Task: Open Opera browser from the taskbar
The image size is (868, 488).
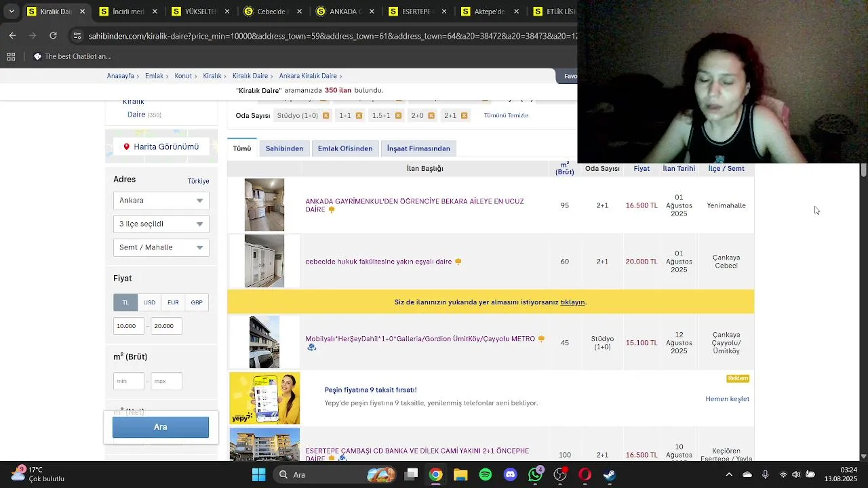Action: pos(585,474)
